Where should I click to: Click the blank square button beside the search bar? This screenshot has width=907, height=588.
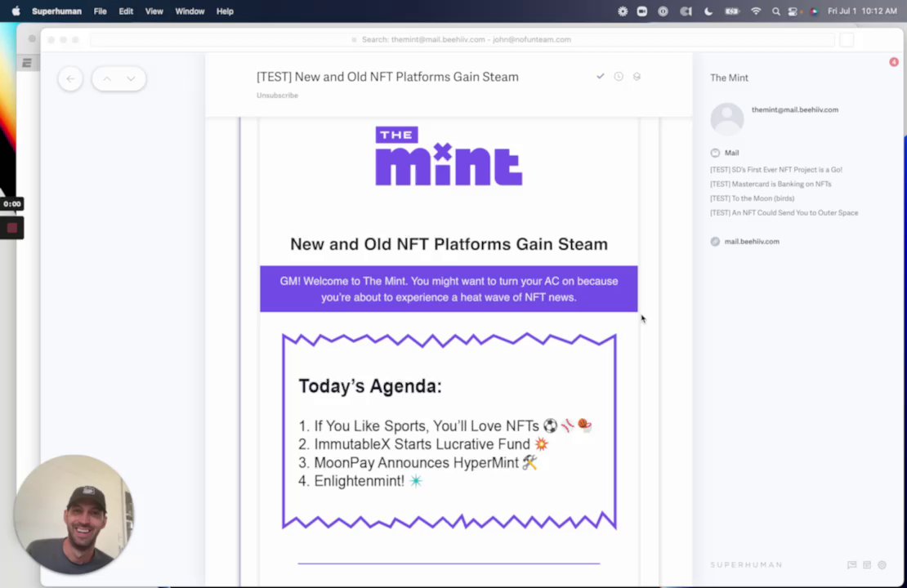coord(847,39)
